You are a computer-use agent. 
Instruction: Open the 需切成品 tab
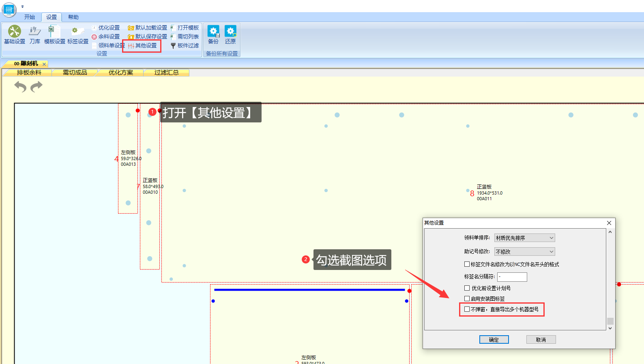coord(75,73)
